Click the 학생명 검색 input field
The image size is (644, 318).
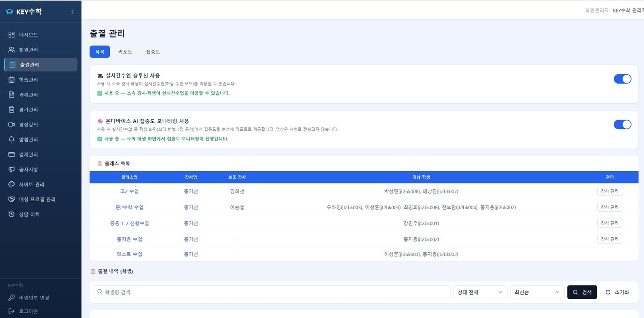pos(272,292)
